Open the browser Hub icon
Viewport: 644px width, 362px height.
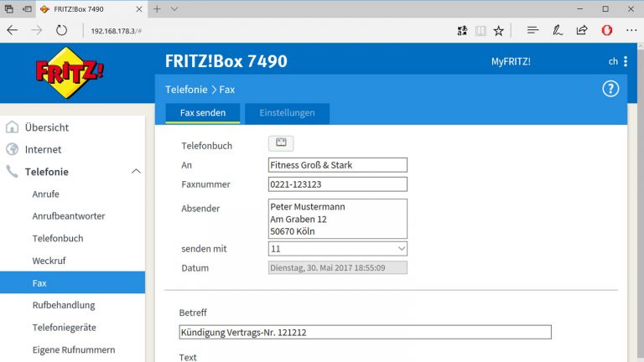532,30
